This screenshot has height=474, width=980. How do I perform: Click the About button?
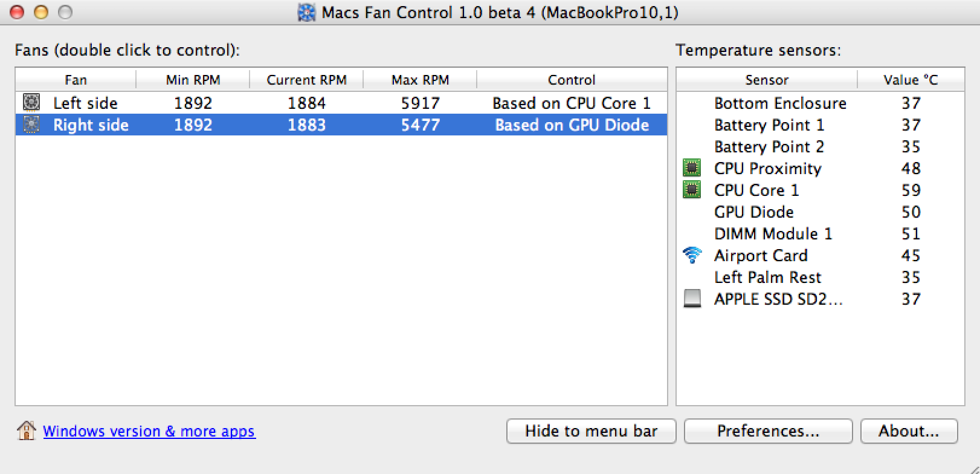pos(908,431)
